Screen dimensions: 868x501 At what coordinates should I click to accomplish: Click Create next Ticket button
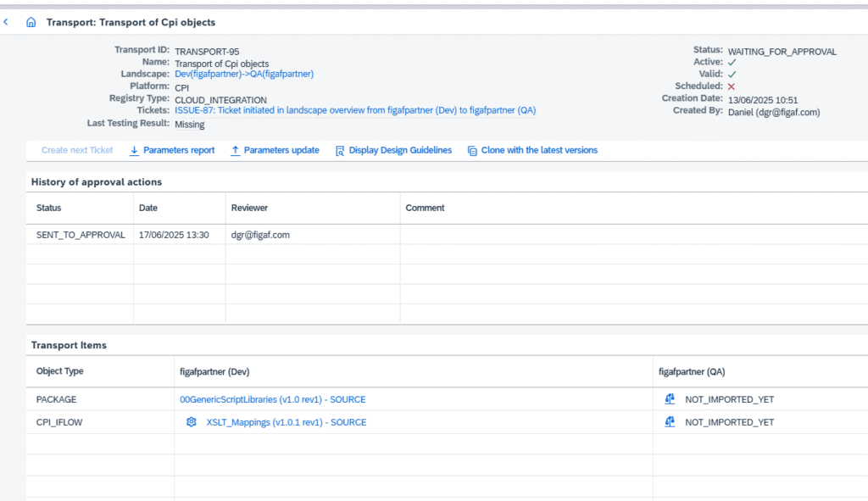(x=77, y=150)
